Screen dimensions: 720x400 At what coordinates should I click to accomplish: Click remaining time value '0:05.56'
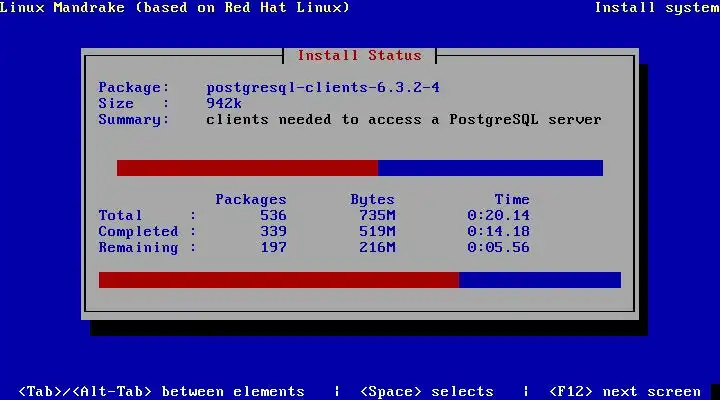499,248
